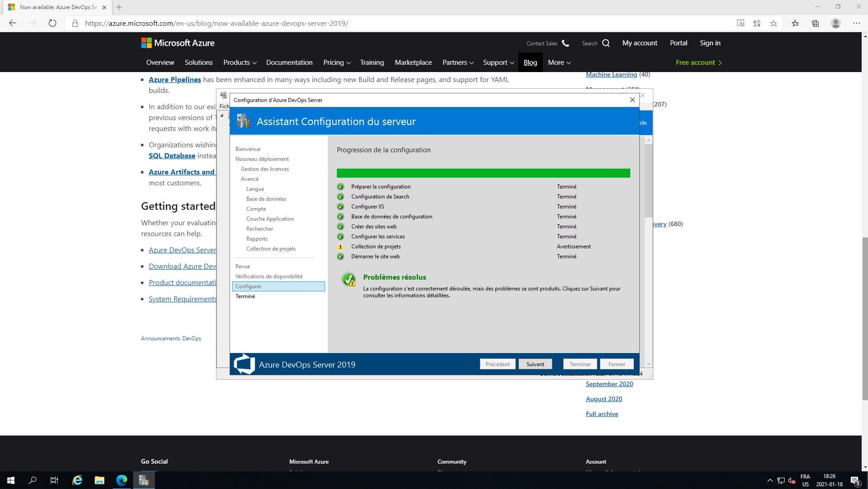This screenshot has width=868, height=489.
Task: Open Internet Explorer from taskbar
Action: point(77,480)
